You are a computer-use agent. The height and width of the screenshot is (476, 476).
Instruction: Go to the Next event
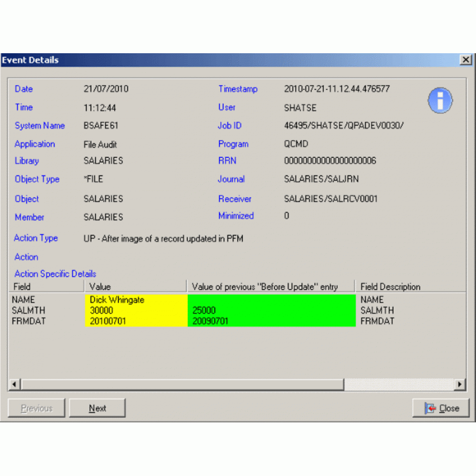[x=97, y=408]
